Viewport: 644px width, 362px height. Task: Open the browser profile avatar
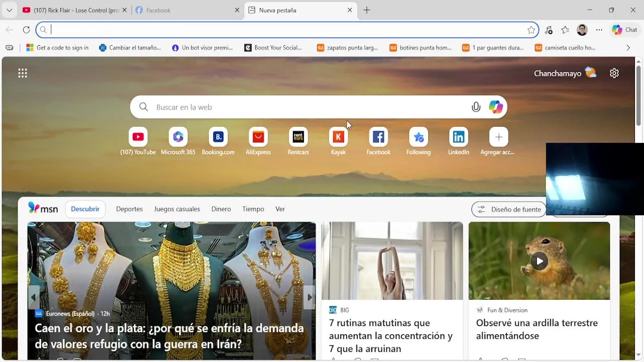[582, 30]
